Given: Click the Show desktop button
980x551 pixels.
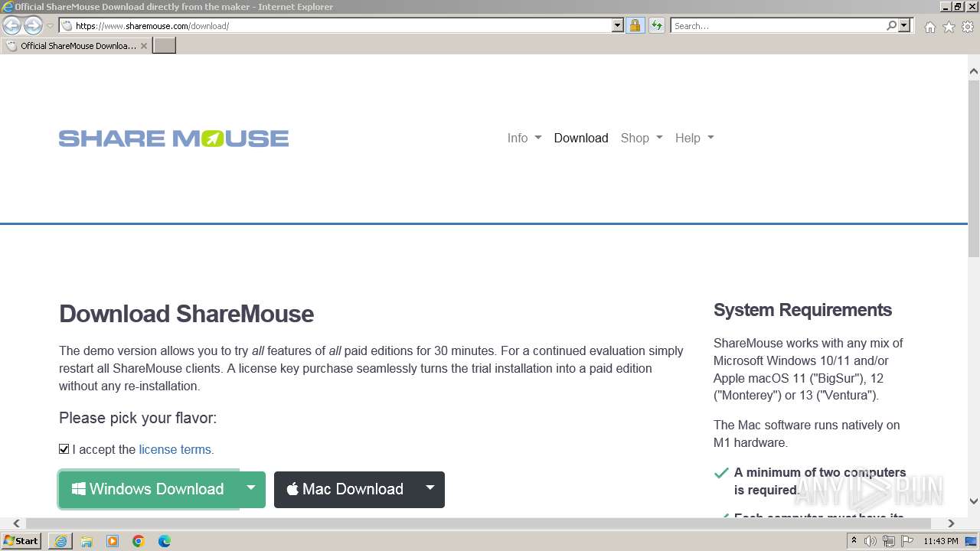Looking at the screenshot, I should click(x=972, y=541).
